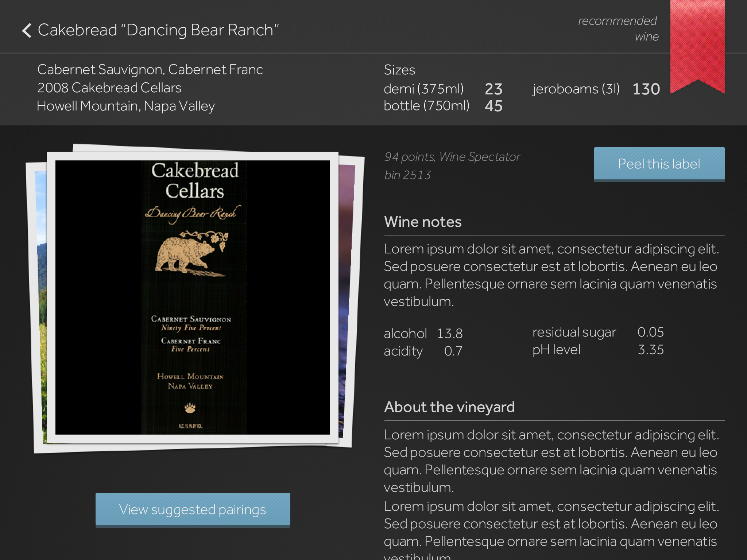Select the demi (375ml) size option
This screenshot has height=560, width=747.
[x=423, y=89]
